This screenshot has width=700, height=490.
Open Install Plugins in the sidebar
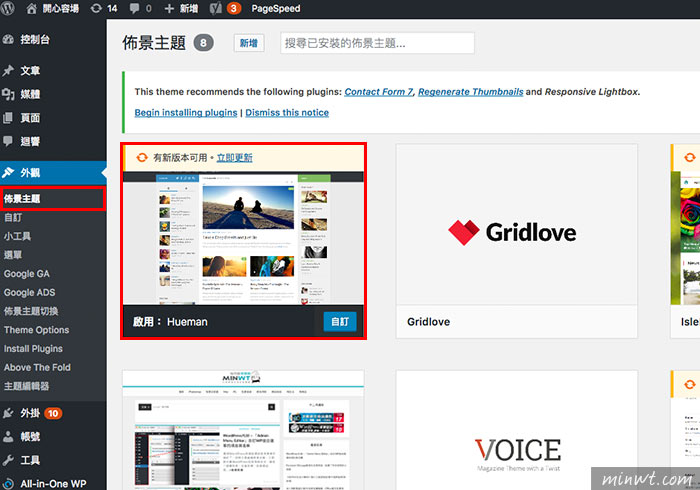pos(33,349)
